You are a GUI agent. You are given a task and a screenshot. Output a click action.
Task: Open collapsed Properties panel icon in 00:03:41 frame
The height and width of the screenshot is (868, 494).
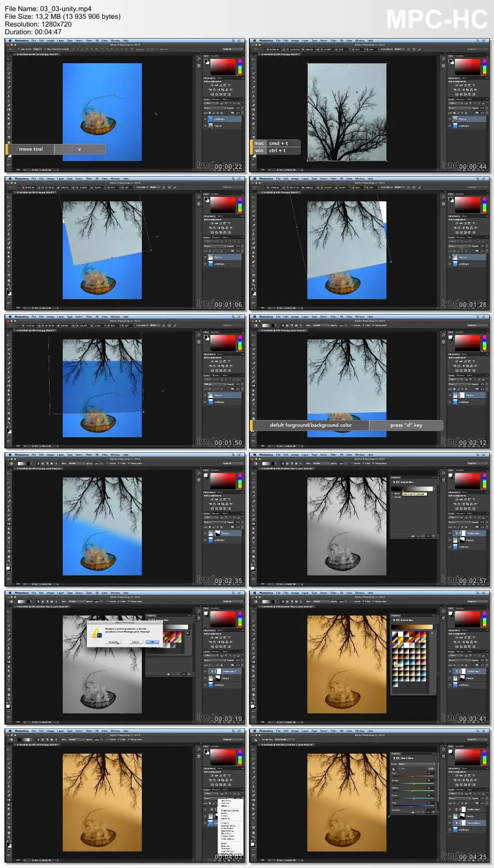[x=443, y=618]
